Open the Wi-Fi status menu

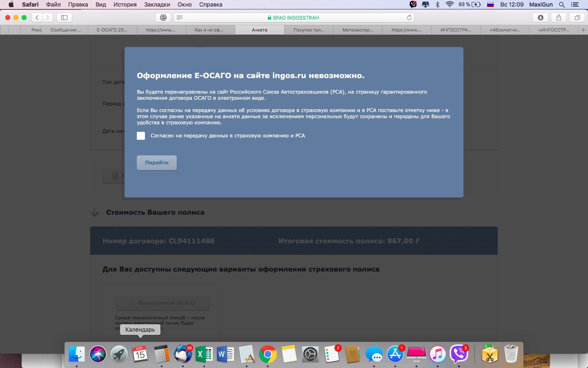click(450, 4)
